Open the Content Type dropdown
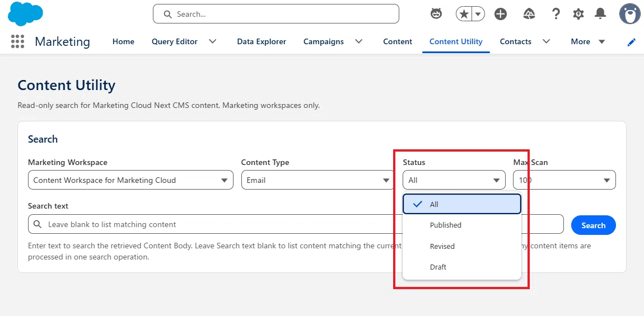 pos(318,180)
